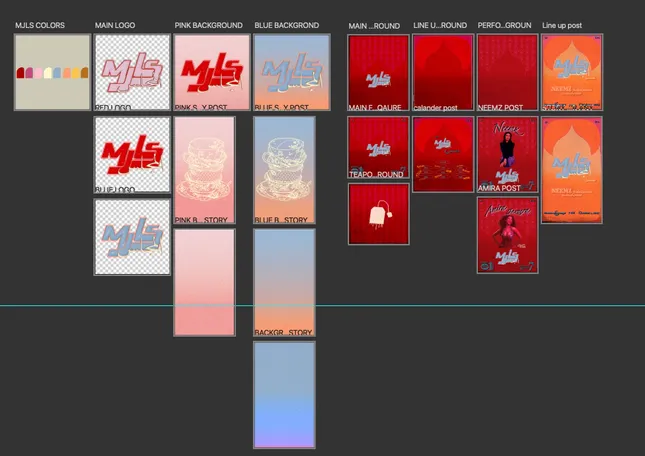The image size is (645, 456).
Task: Select the PINK BACKGROUND artboard label
Action: (x=209, y=25)
